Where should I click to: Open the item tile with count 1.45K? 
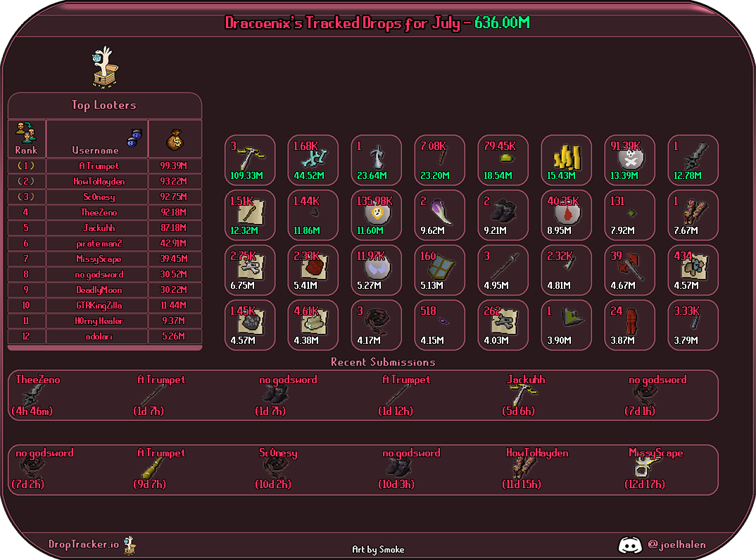click(250, 325)
